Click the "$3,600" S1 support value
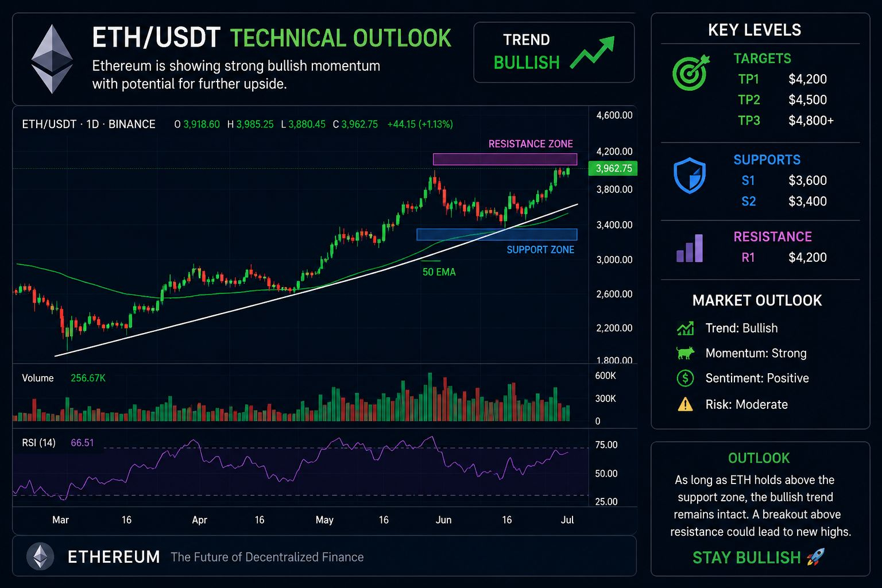Screen dimensions: 882x588 tap(807, 180)
